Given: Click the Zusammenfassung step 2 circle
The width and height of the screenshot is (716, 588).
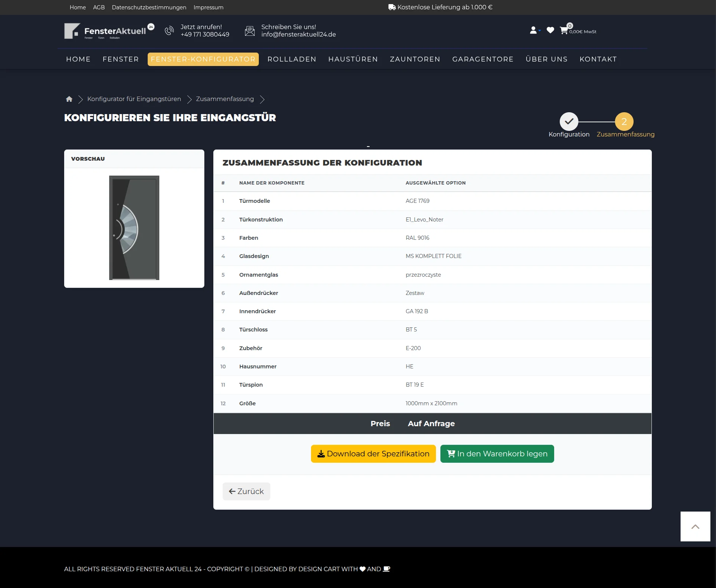Looking at the screenshot, I should pyautogui.click(x=624, y=122).
